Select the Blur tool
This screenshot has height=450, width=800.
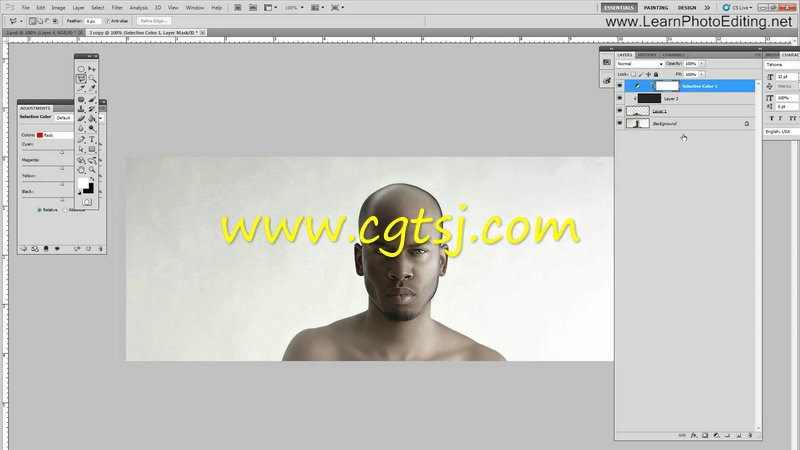pos(81,128)
